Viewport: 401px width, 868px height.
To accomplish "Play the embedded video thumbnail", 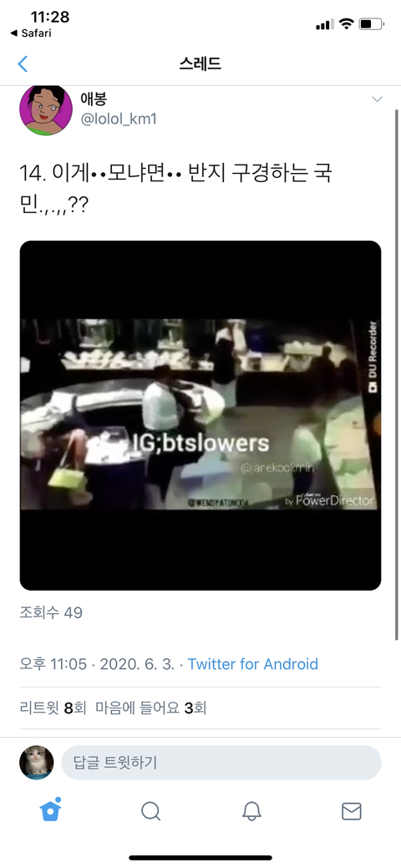I will point(200,415).
